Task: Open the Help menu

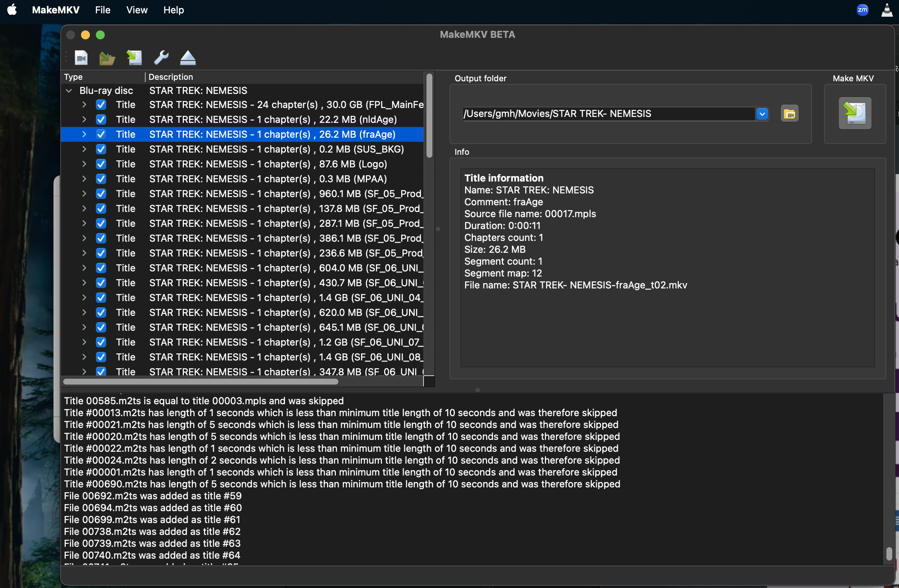Action: point(173,10)
